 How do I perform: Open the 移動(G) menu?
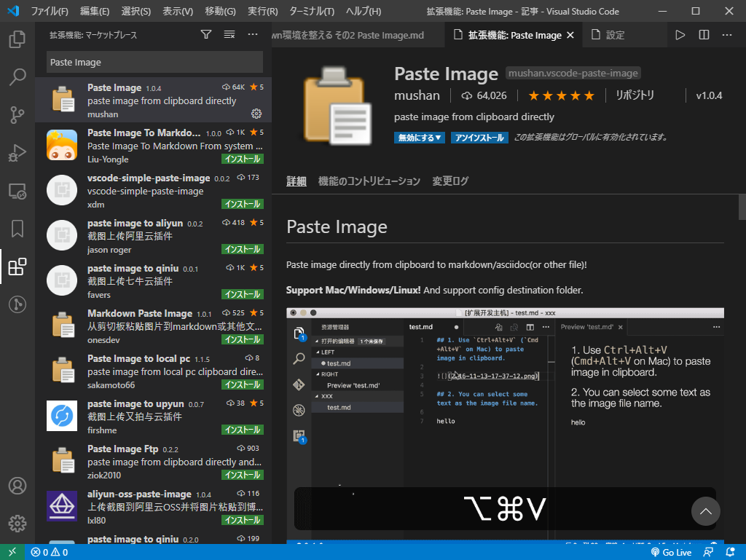click(220, 11)
